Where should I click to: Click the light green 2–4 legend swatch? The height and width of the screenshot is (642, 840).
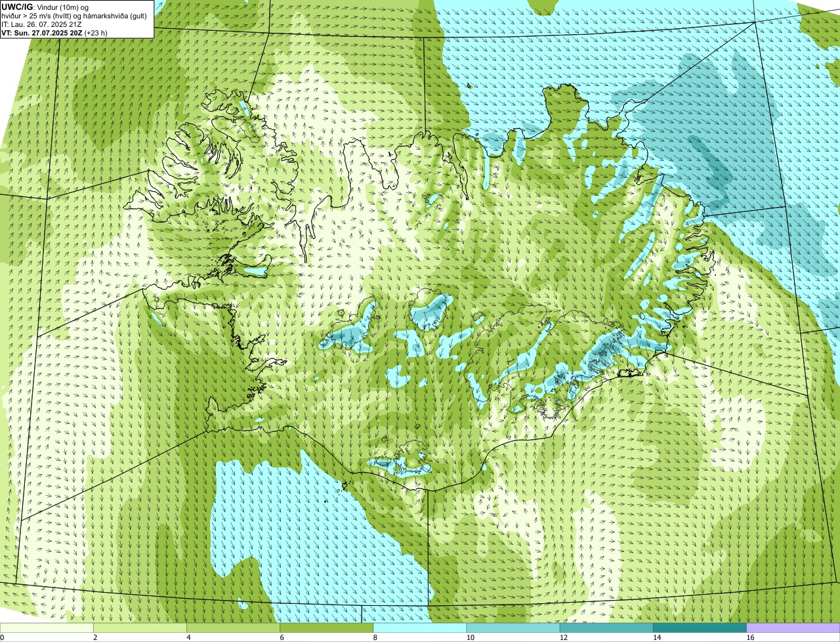(x=140, y=628)
